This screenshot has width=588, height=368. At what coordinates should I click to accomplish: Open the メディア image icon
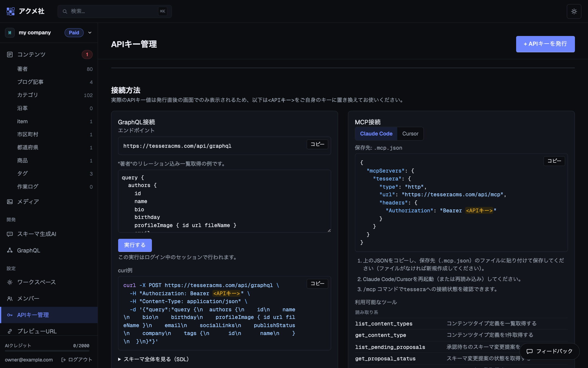[x=10, y=202]
